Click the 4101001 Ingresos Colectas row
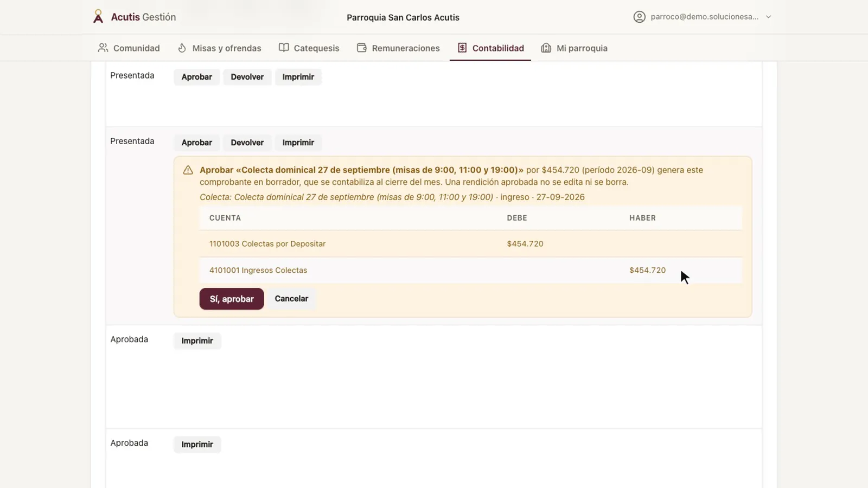868x488 pixels. click(x=470, y=270)
